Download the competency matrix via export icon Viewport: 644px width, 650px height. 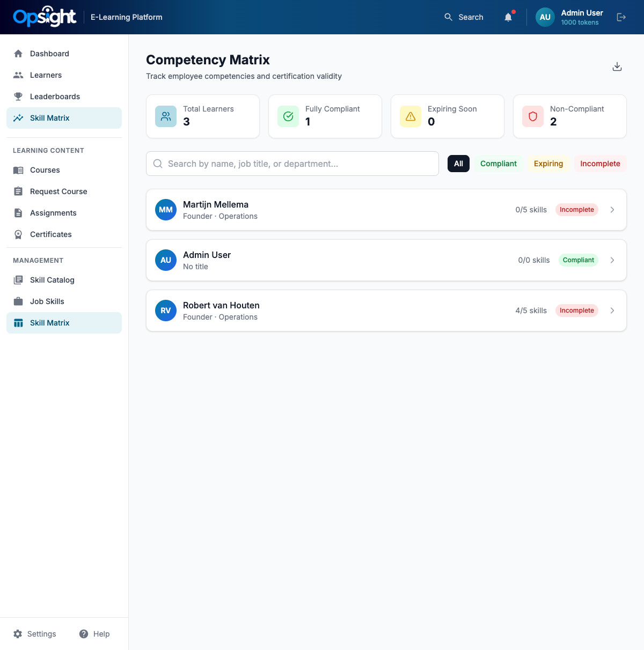click(617, 67)
